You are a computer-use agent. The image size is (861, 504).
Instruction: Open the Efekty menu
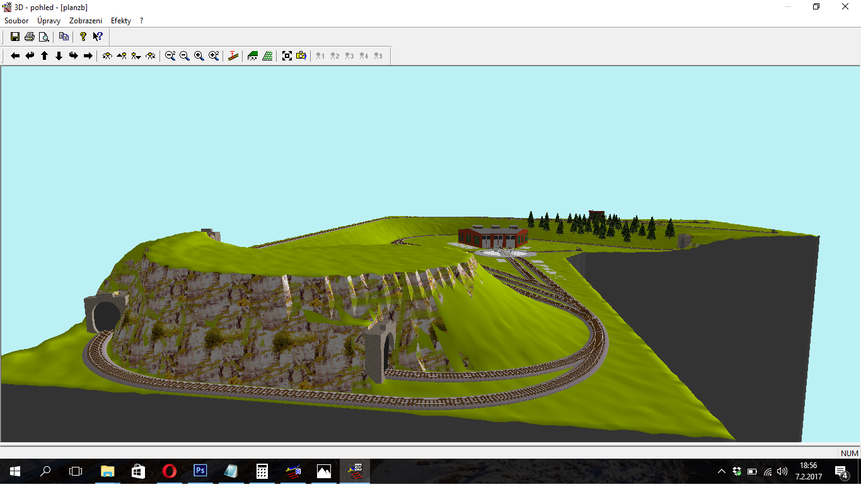121,21
